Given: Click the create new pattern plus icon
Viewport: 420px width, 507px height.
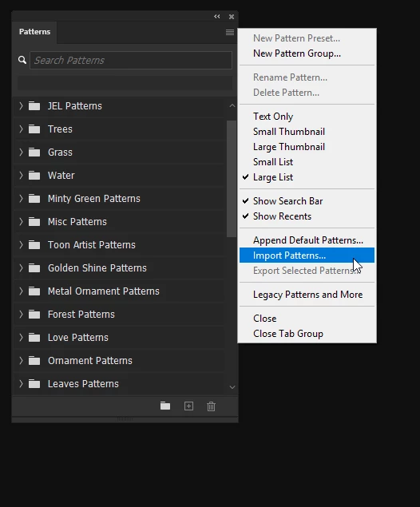Looking at the screenshot, I should coord(188,406).
